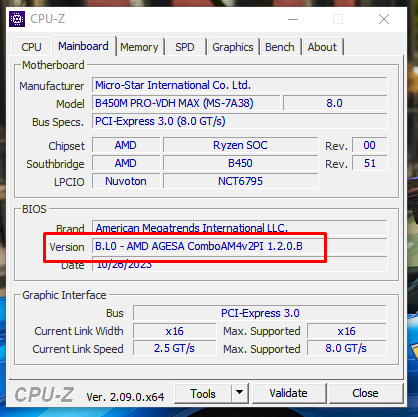418x417 pixels.
Task: Minimize the CPU-Z window
Action: pos(293,19)
